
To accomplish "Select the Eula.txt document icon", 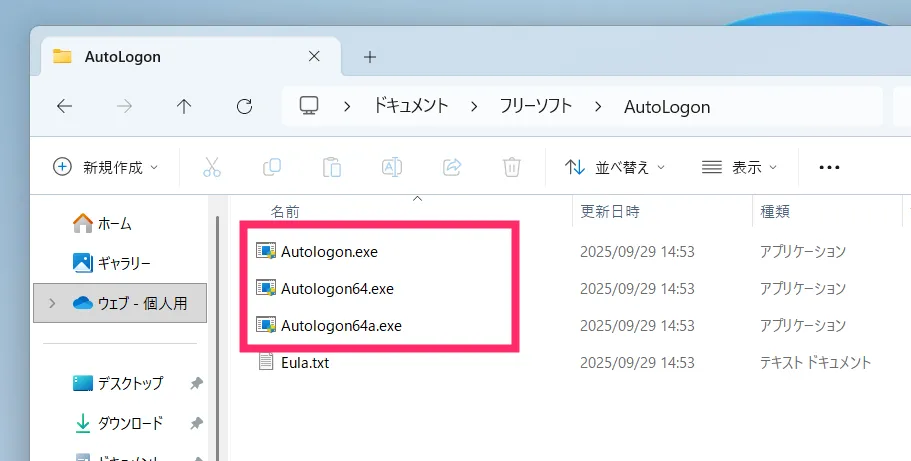I will (x=266, y=362).
